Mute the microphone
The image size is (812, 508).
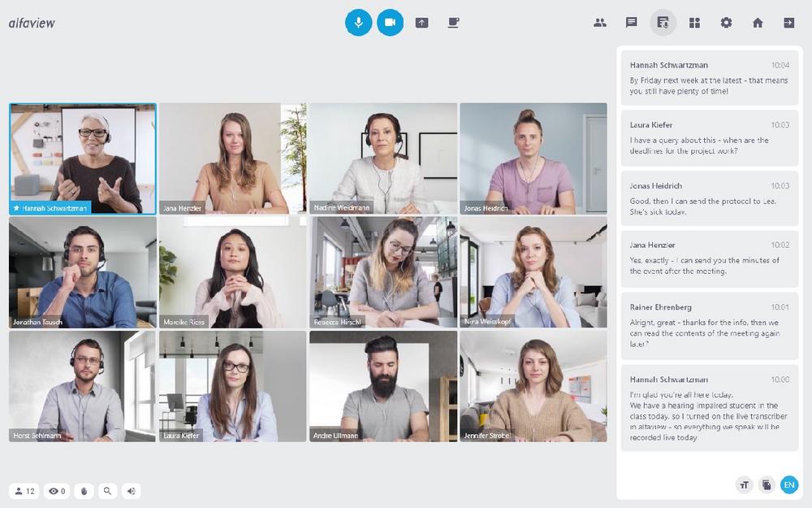358,23
